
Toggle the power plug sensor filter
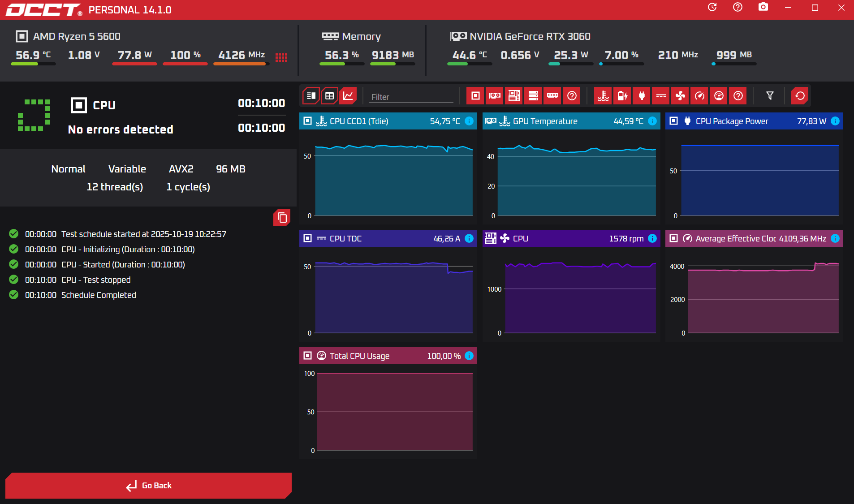click(x=642, y=96)
